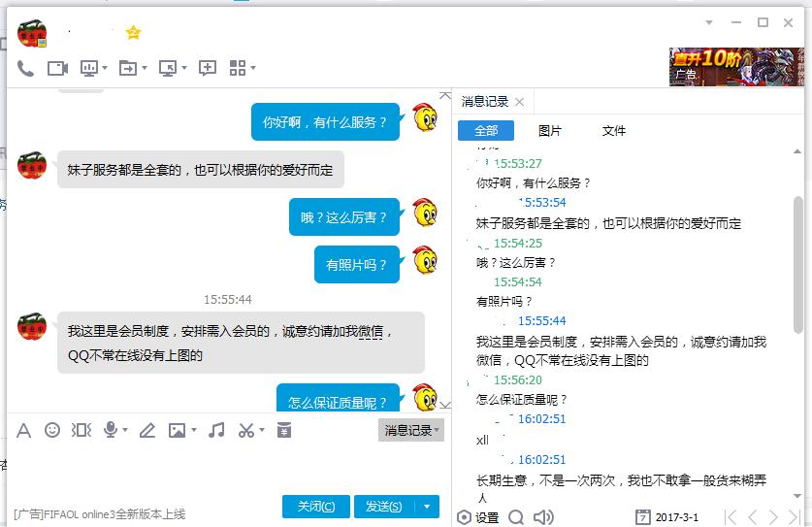This screenshot has width=812, height=527.
Task: Click the red packet wallet icon
Action: (284, 430)
